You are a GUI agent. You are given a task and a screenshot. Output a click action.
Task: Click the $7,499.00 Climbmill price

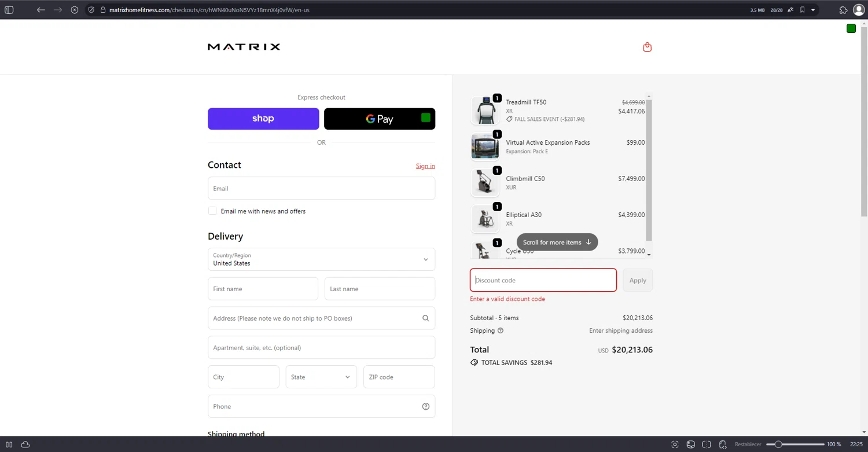(x=631, y=179)
